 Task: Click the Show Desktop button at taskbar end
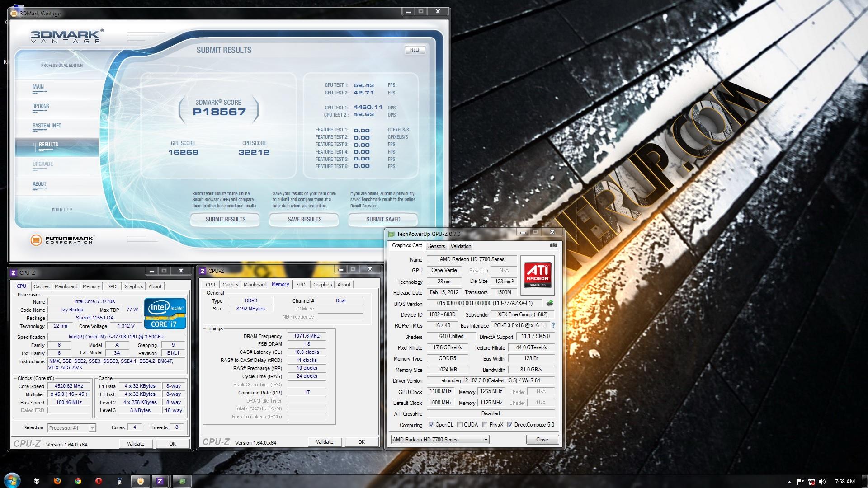(x=865, y=481)
